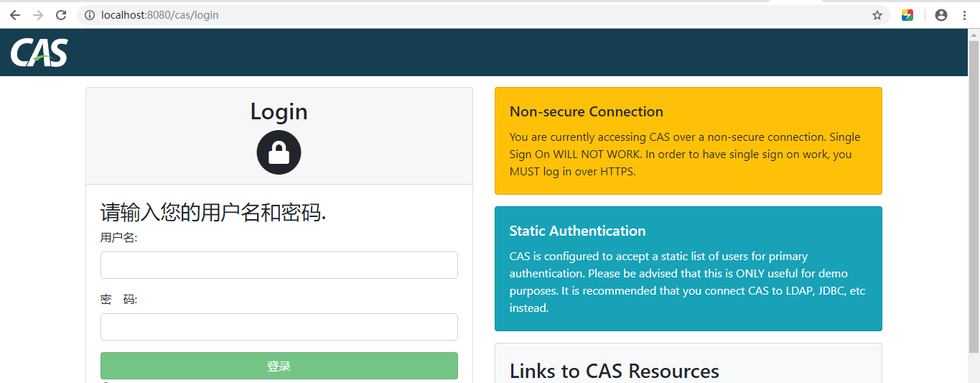
Task: Reload the page with refresh icon
Action: (x=61, y=15)
